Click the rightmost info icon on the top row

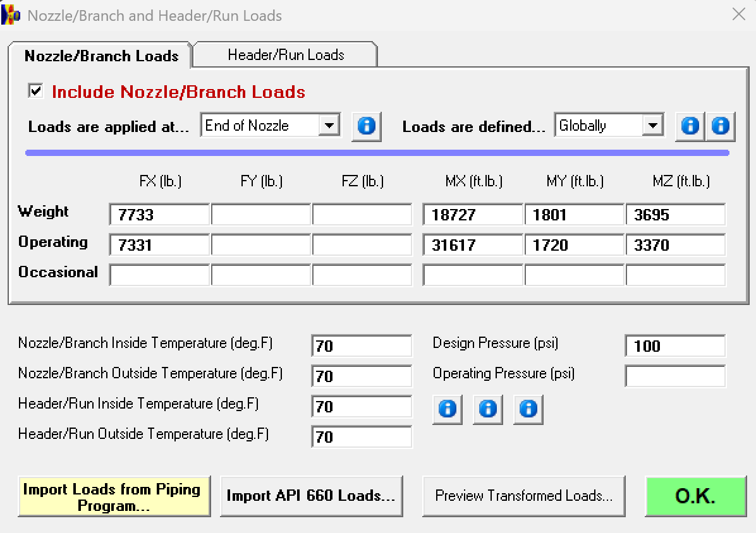[x=721, y=125]
